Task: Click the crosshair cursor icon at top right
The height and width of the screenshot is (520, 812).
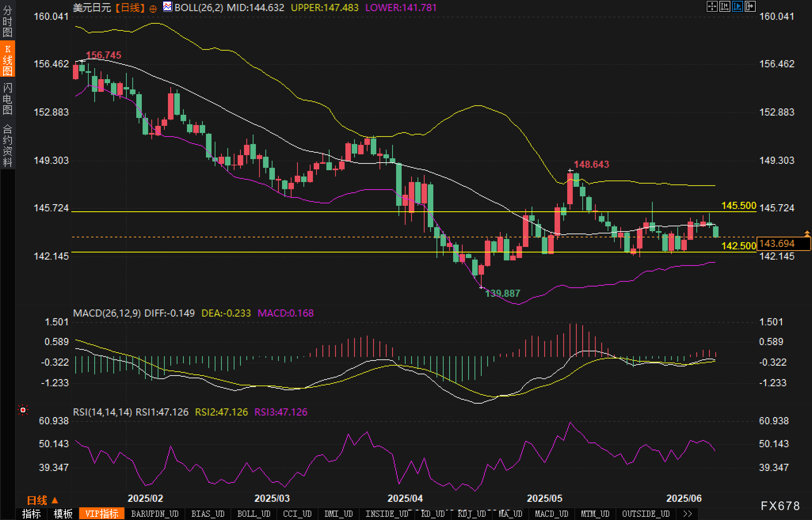Action: [x=712, y=6]
